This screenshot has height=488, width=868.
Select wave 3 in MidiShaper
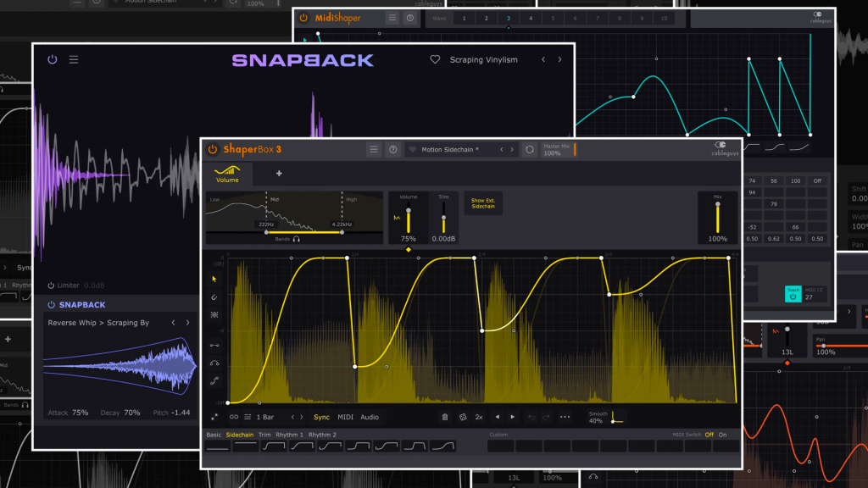tap(509, 19)
